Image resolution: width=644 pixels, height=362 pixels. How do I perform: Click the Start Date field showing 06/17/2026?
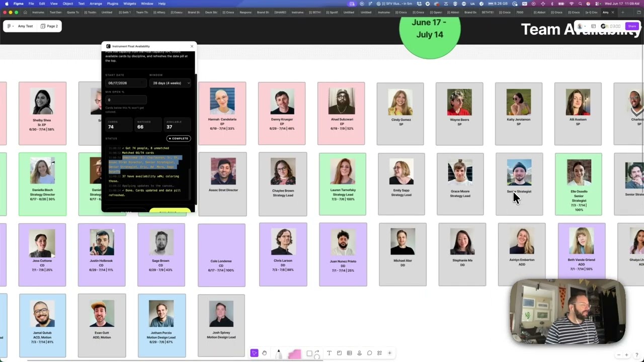click(126, 83)
